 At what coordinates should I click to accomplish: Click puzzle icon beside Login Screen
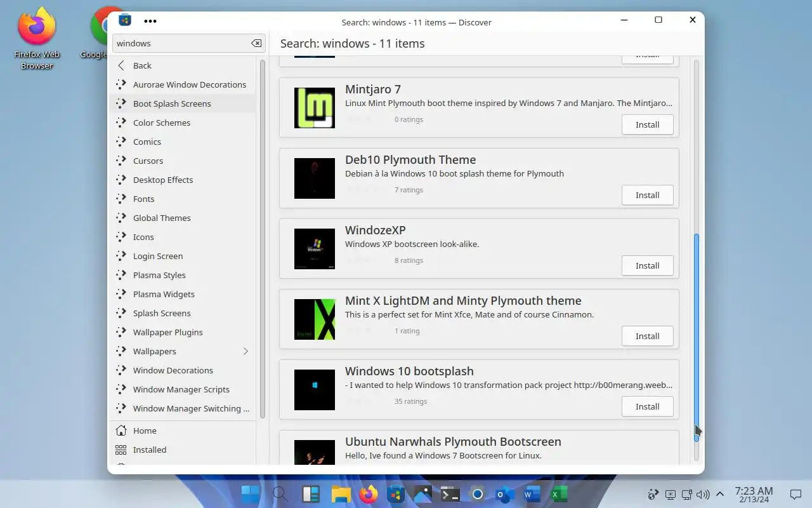pyautogui.click(x=121, y=256)
